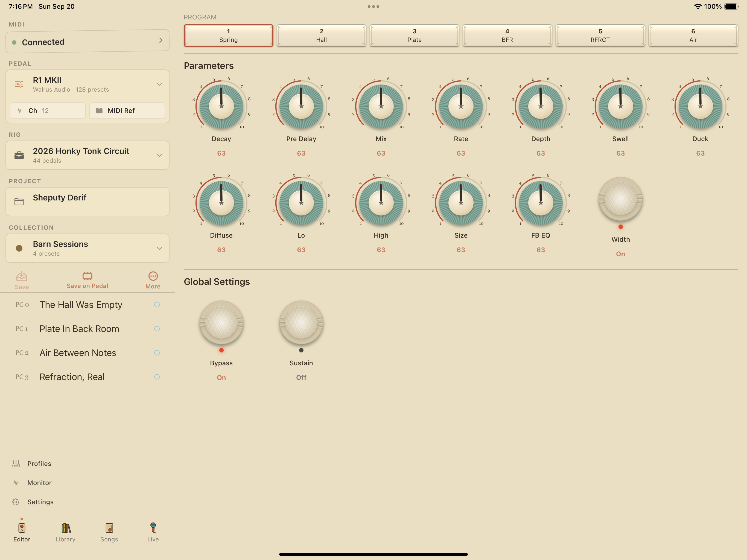
Task: Select program 2 Hall
Action: 321,36
